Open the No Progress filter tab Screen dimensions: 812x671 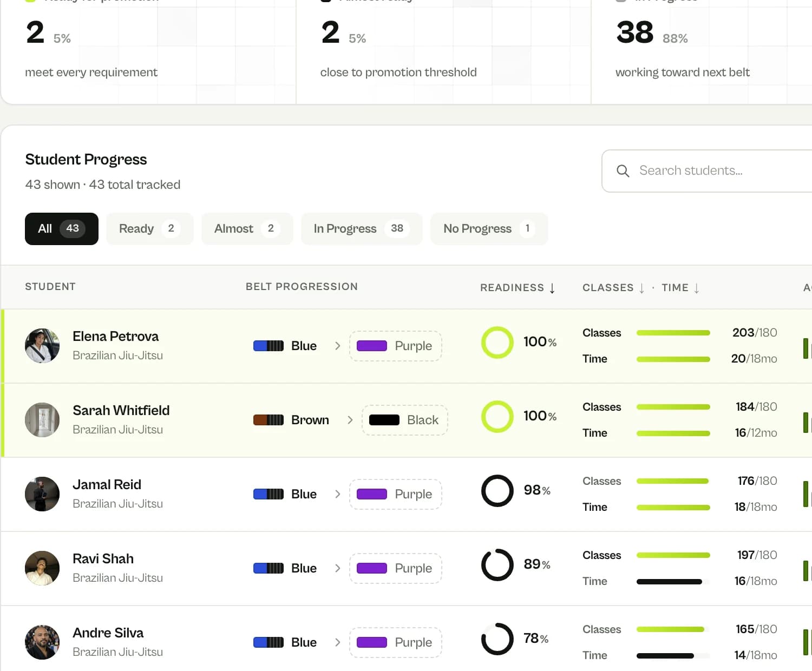[x=489, y=229]
